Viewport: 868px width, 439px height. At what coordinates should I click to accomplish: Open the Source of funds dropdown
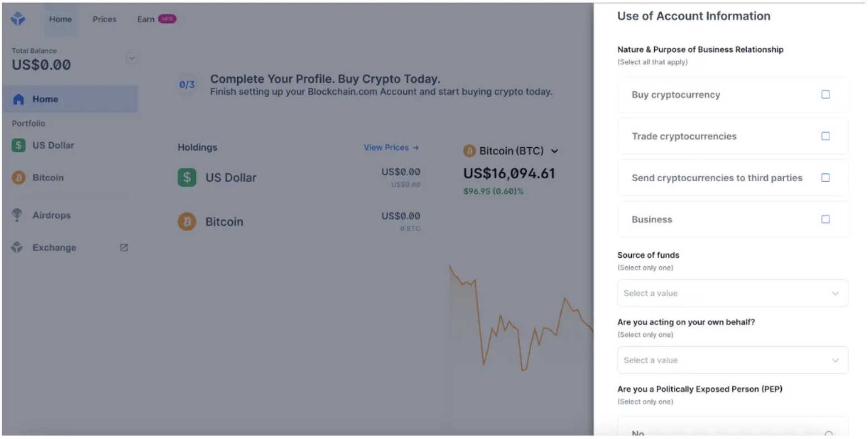(x=732, y=293)
